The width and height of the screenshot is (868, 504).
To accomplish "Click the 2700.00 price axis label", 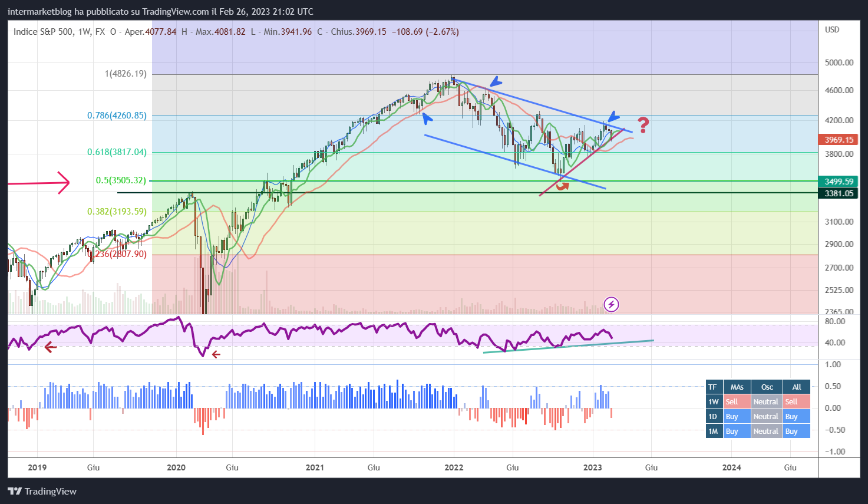I will 839,268.
